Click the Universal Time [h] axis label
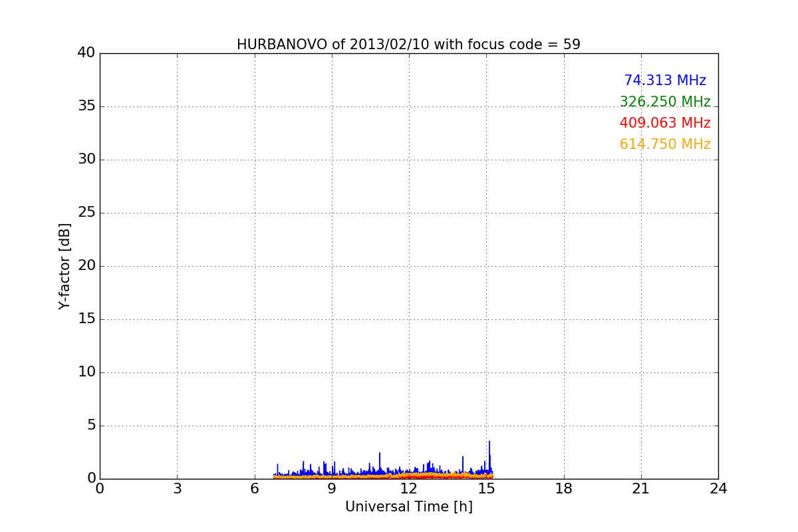The height and width of the screenshot is (532, 798). [x=408, y=507]
